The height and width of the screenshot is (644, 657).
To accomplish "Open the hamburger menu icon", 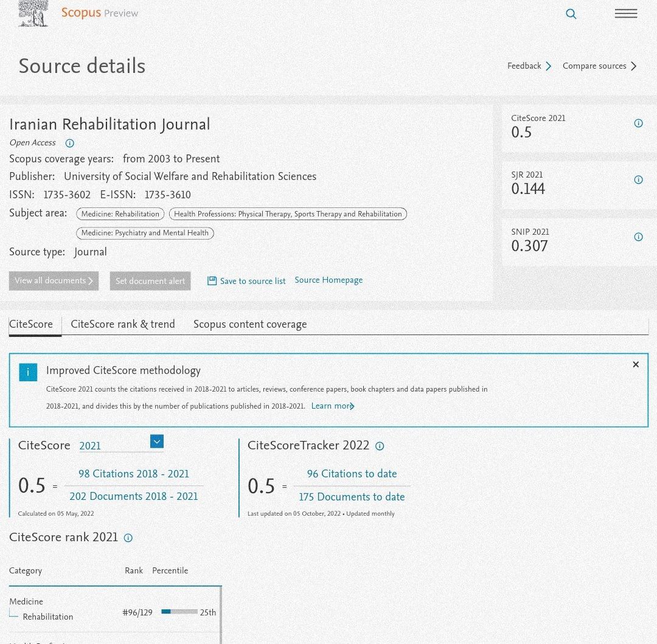I will pos(626,13).
